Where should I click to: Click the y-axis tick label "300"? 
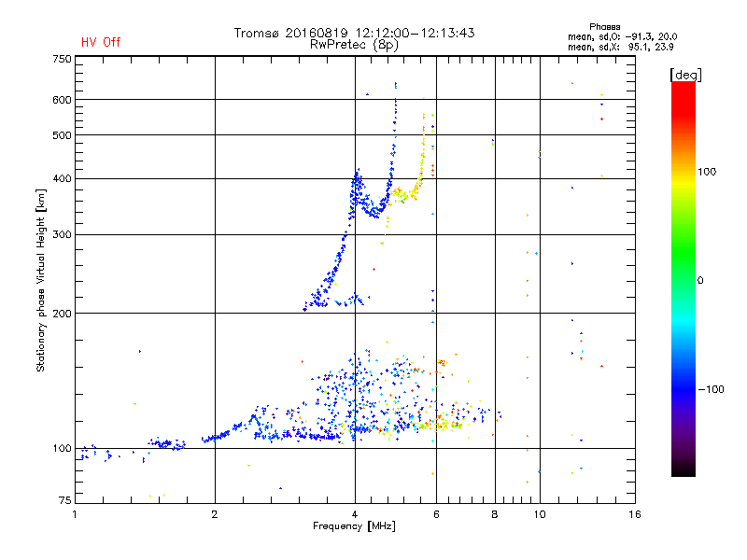(62, 235)
